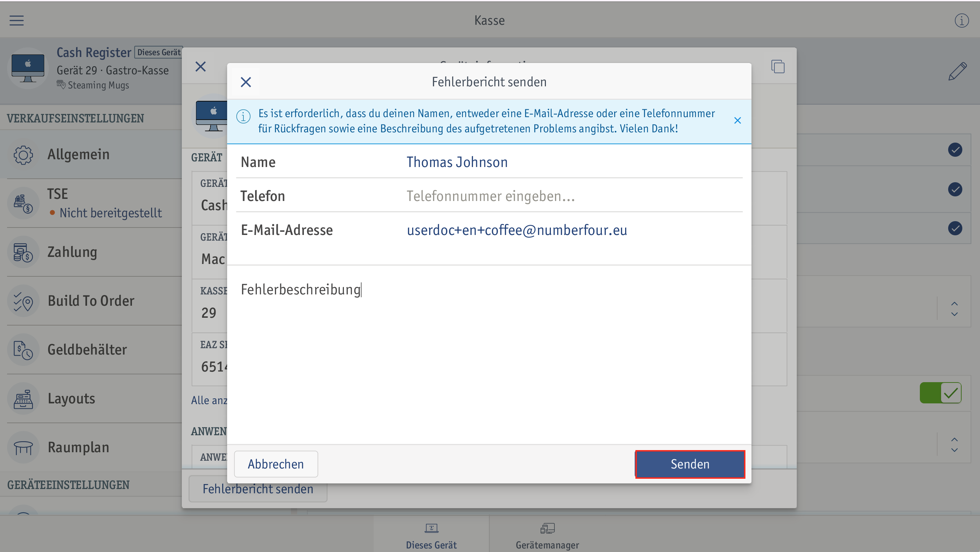980x552 pixels.
Task: Toggle the second checkmark on right
Action: coord(955,189)
